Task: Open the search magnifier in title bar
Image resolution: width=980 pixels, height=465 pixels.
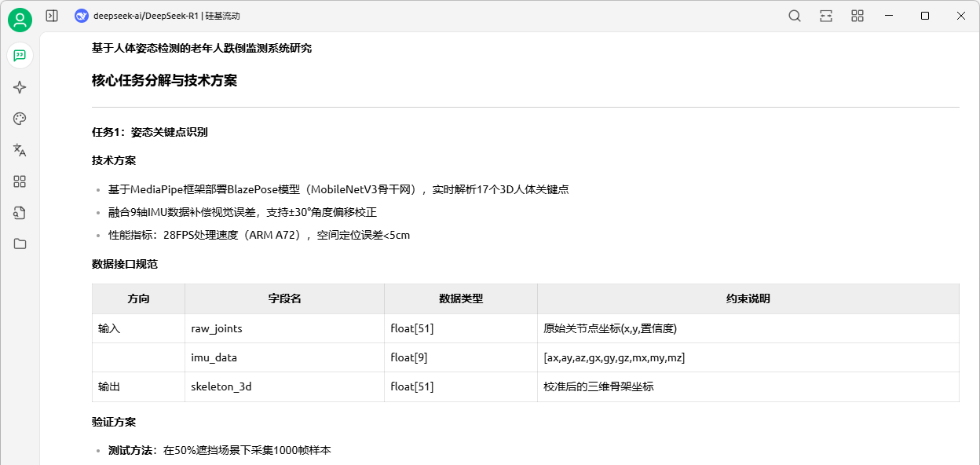Action: (795, 16)
